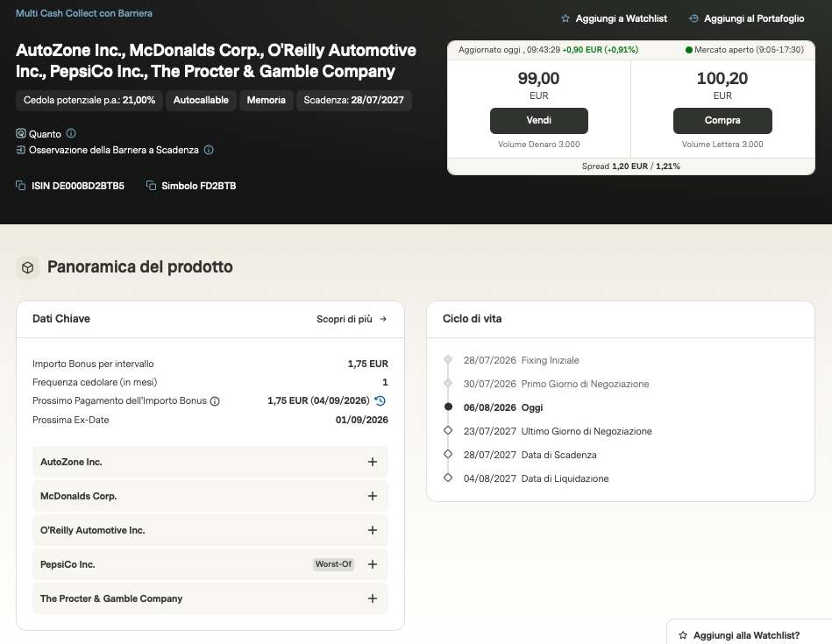832x644 pixels.
Task: Click the Data di Scadenza timeline marker
Action: 448,454
